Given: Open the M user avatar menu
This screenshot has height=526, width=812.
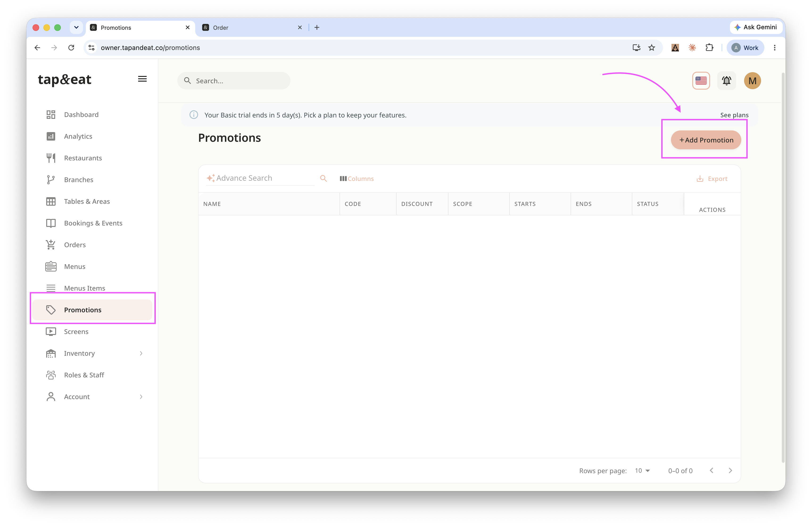Looking at the screenshot, I should [752, 81].
